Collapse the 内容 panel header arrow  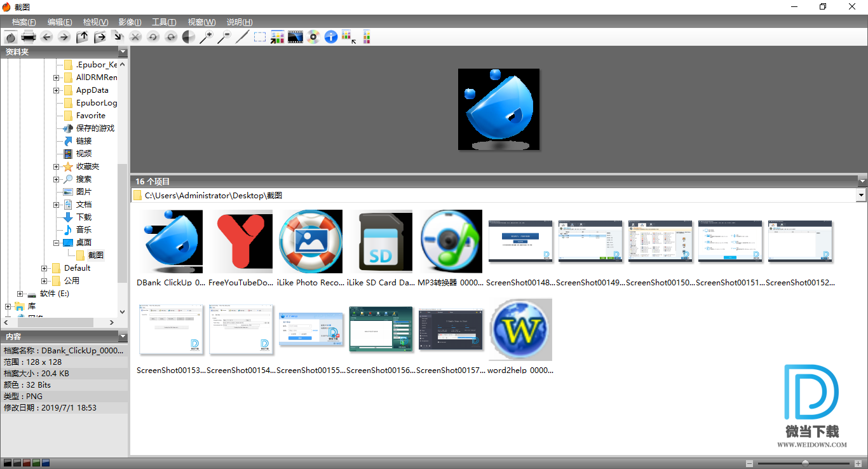(x=123, y=336)
